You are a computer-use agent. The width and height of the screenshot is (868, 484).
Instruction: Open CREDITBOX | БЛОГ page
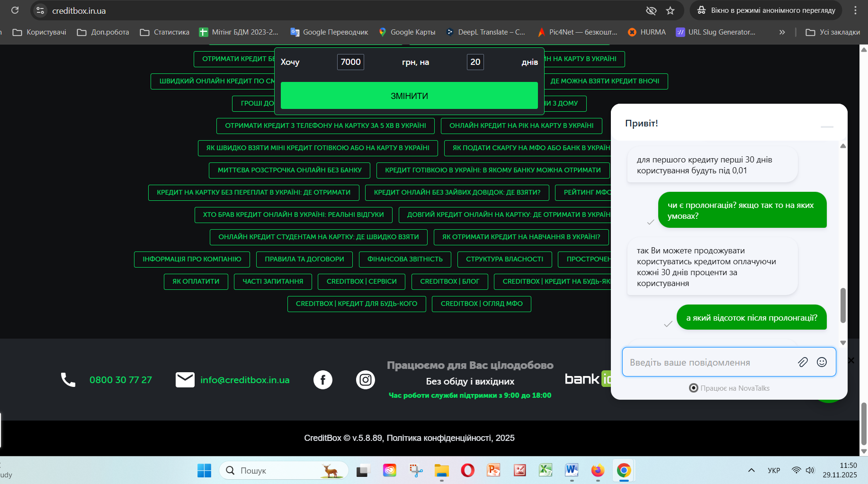[x=450, y=281]
